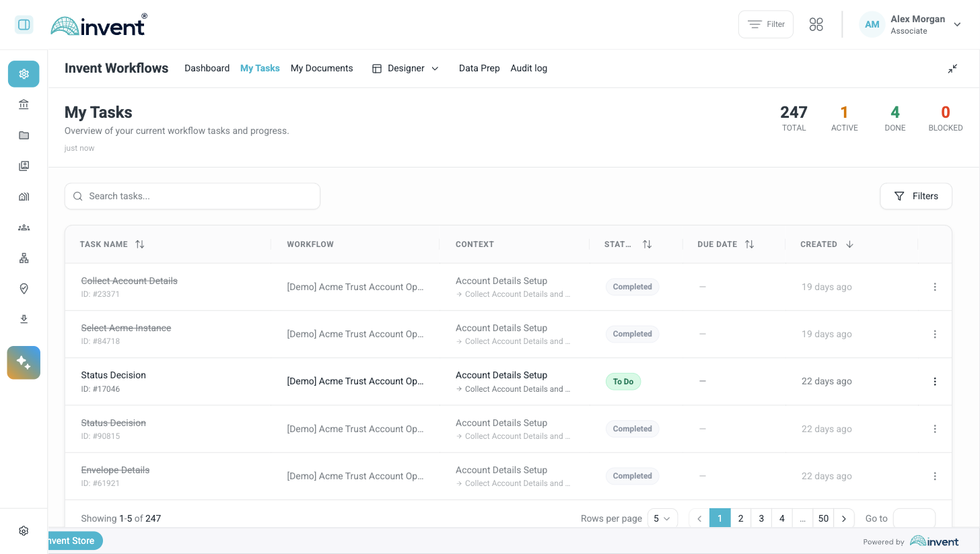
Task: Switch to My Documents tab
Action: tap(322, 69)
